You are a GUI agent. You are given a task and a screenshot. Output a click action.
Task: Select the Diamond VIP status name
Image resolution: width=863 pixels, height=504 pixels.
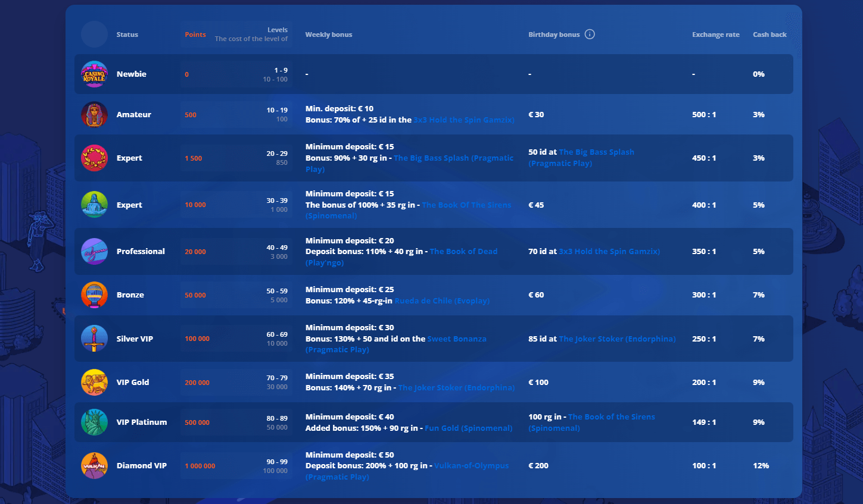142,465
